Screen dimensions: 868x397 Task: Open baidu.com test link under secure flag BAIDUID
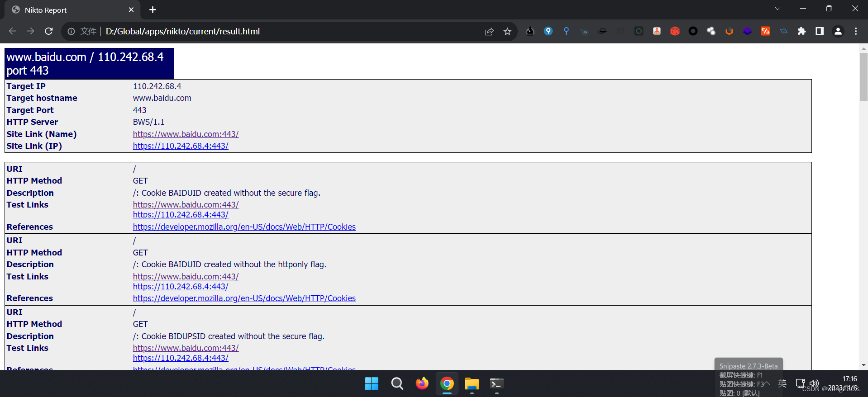[186, 205]
